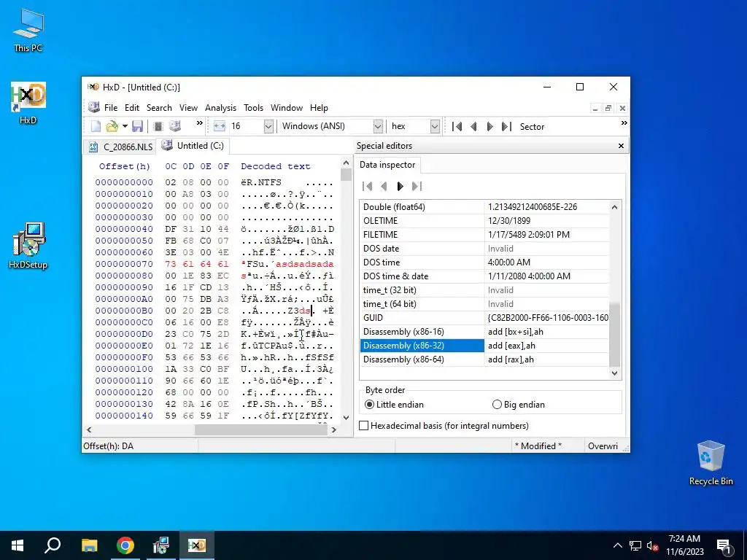Select the Data inspector tab
Screen dimensions: 747x560
pyautogui.click(x=387, y=165)
